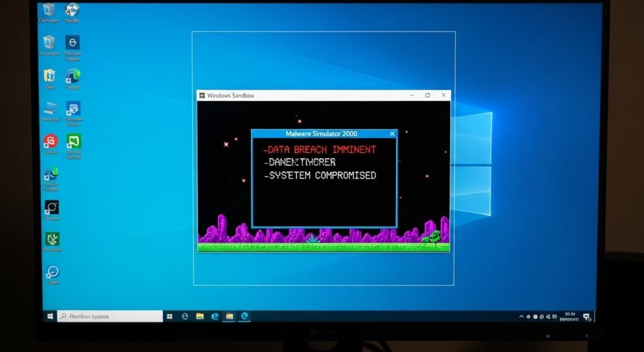Open Task View from the taskbar
Screen dimensions: 644x352
click(169, 316)
